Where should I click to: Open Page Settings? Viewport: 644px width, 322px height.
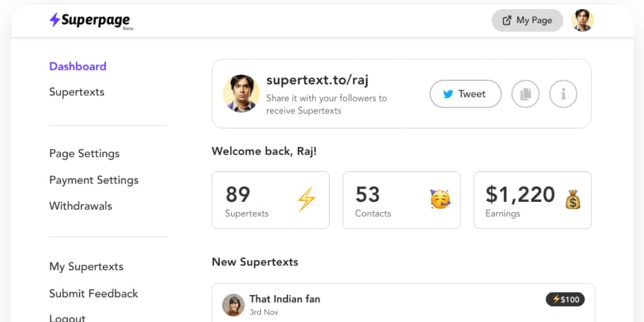point(84,154)
